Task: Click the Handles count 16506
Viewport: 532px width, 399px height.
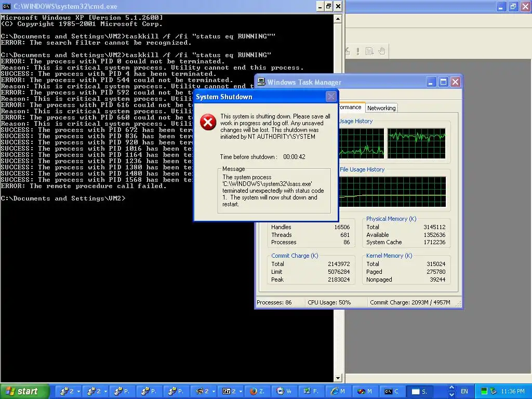Action: point(342,227)
